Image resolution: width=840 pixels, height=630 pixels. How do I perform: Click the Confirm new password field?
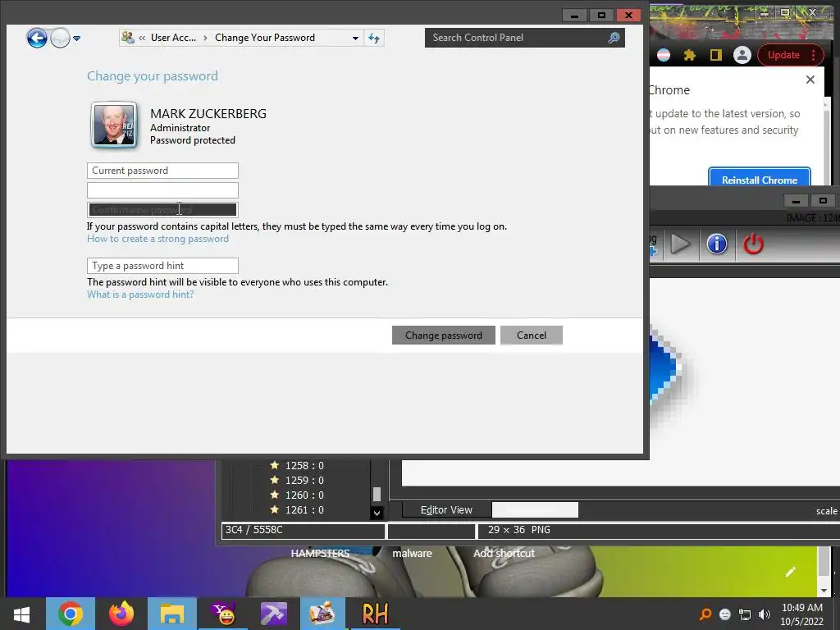point(162,210)
